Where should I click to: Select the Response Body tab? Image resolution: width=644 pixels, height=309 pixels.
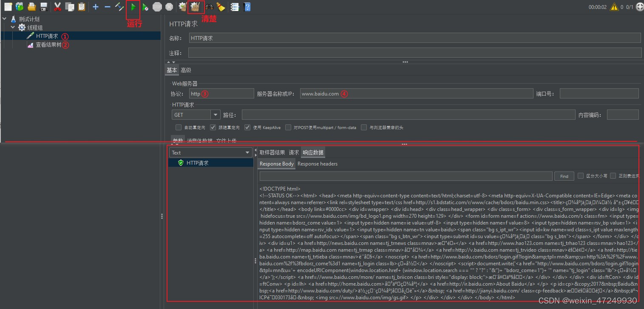[x=277, y=164]
